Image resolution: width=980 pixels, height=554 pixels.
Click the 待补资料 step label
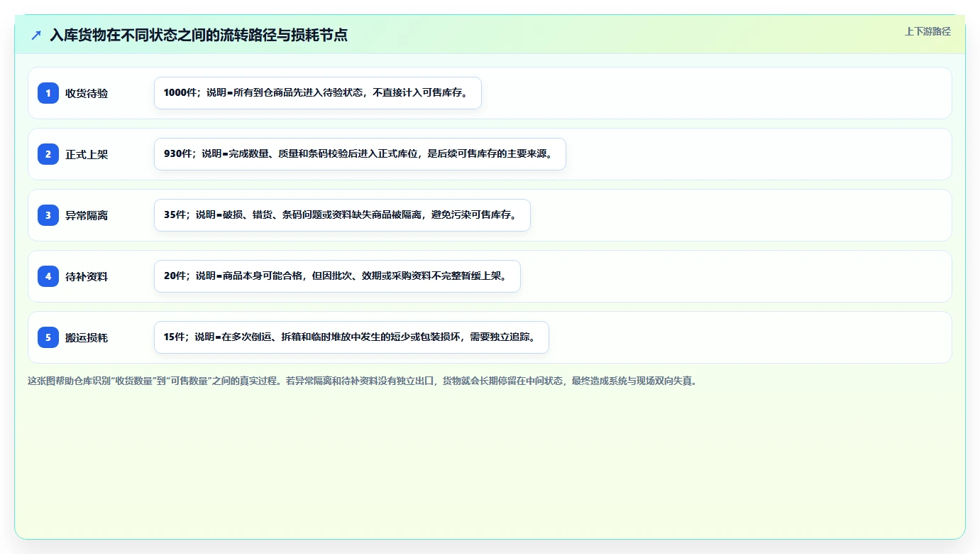tap(87, 276)
